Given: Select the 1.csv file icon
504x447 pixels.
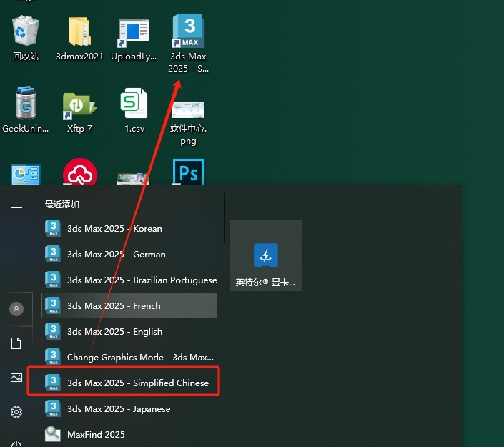Looking at the screenshot, I should (x=134, y=110).
